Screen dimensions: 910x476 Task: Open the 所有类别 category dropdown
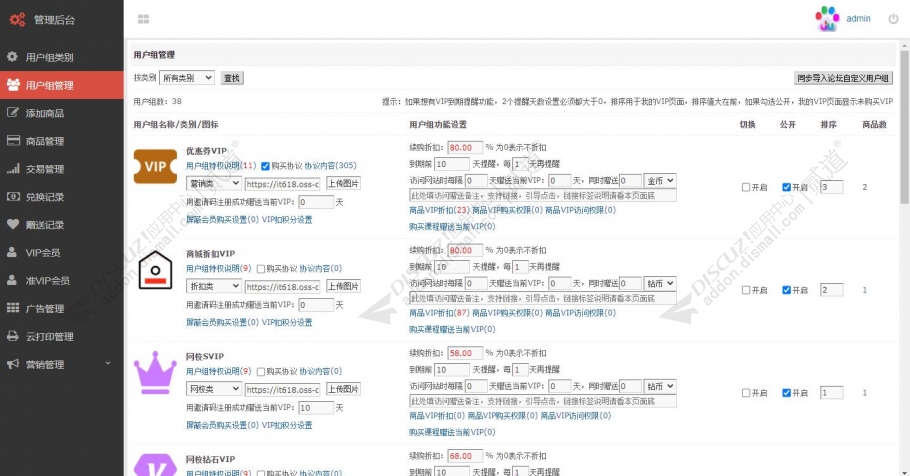[x=187, y=78]
